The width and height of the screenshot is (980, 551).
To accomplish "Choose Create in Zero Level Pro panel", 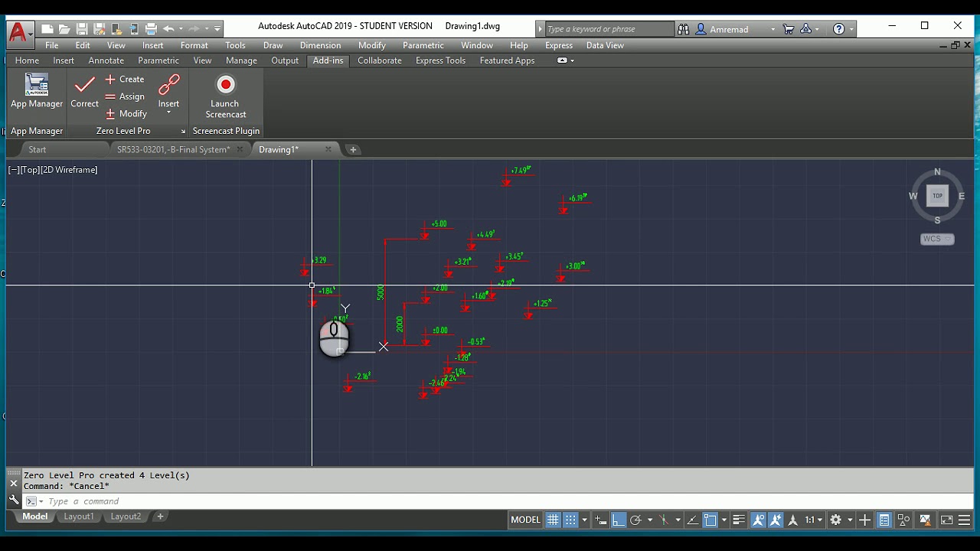I will (x=125, y=79).
